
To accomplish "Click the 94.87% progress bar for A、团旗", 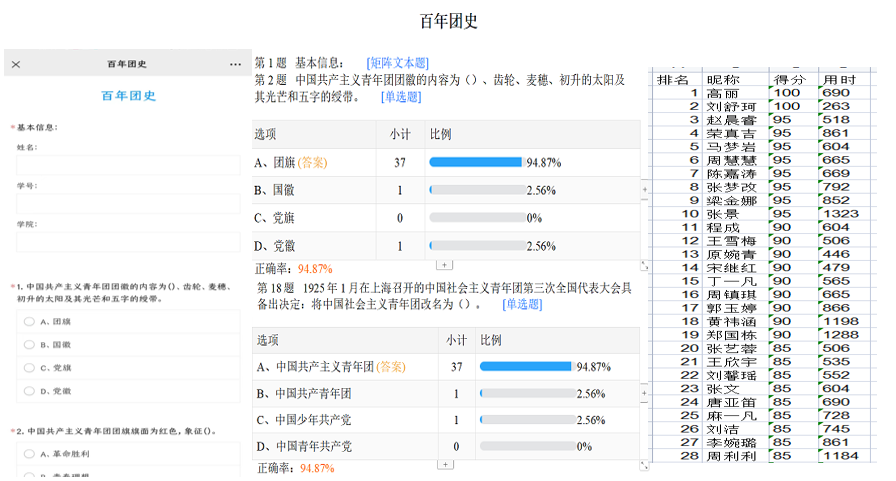I will point(477,162).
